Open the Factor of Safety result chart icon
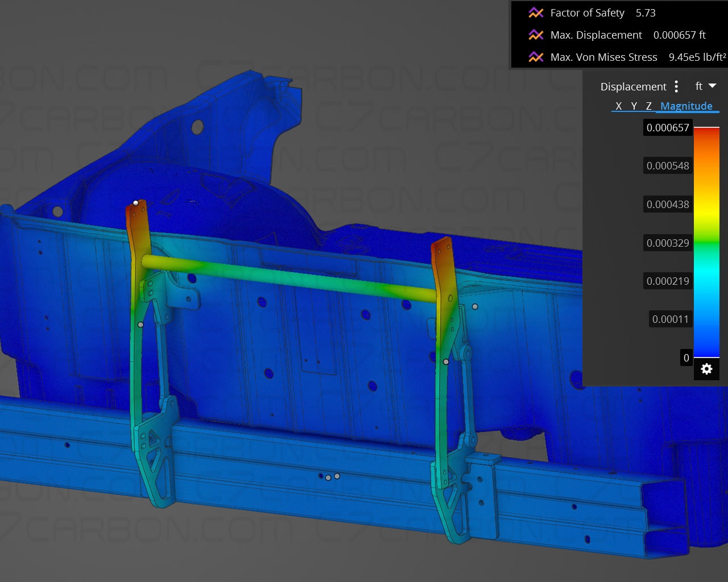728x582 pixels. click(535, 13)
